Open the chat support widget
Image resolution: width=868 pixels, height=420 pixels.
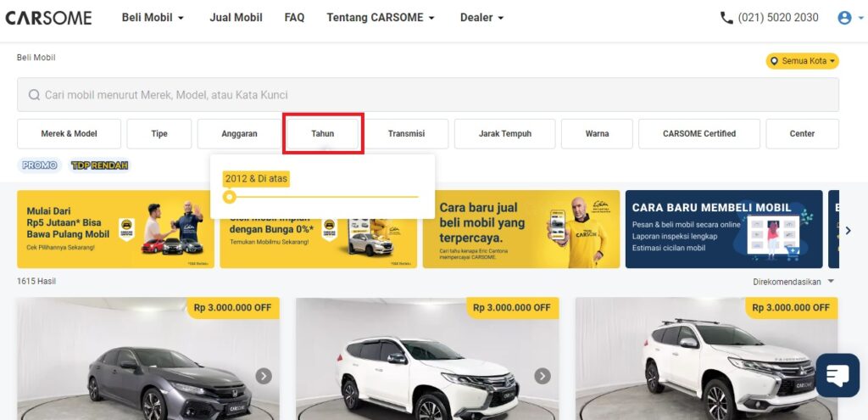click(x=837, y=375)
